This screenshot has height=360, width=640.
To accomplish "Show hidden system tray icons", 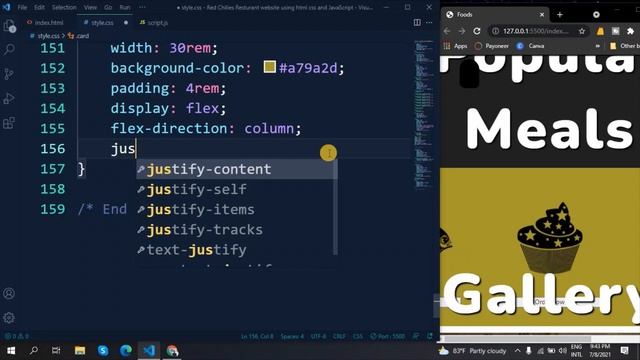I will (518, 351).
